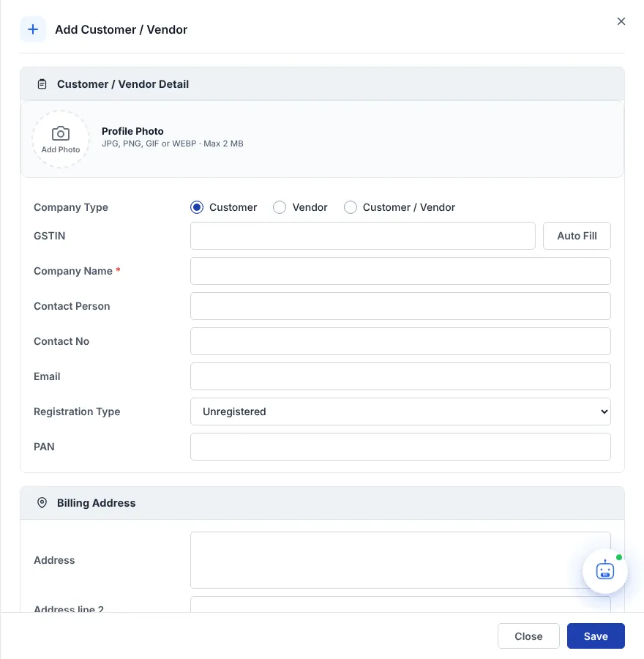
Task: Click the clipboard icon in Customer / Vendor Detail header
Action: coord(42,84)
